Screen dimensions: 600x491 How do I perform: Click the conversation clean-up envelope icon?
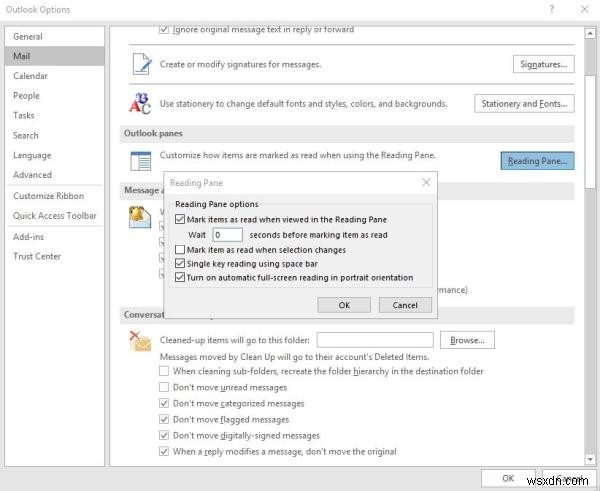(x=140, y=341)
